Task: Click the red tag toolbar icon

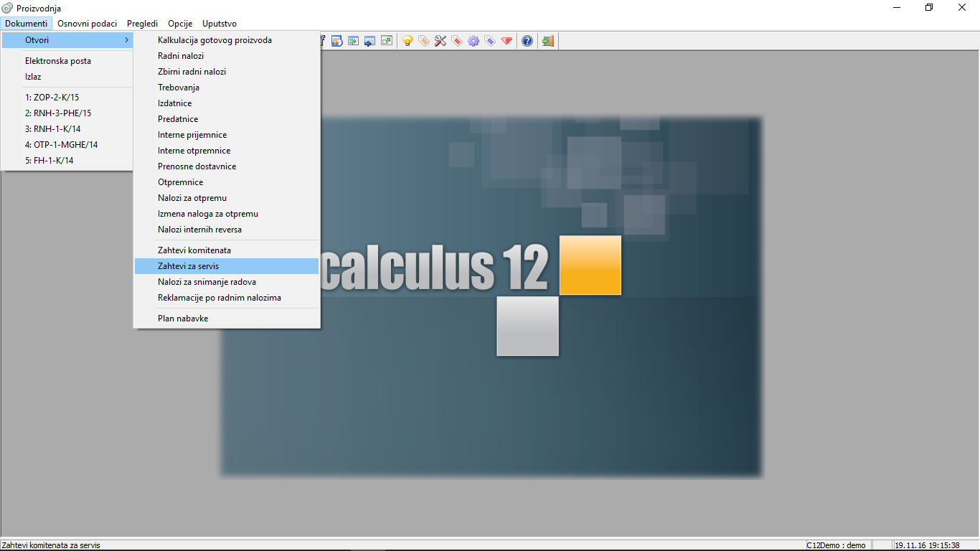Action: tap(457, 41)
